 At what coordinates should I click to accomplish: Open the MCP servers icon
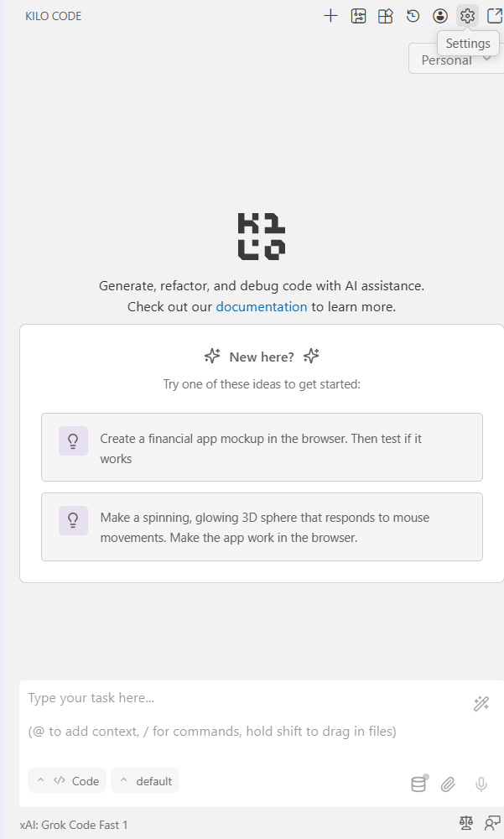[x=359, y=16]
